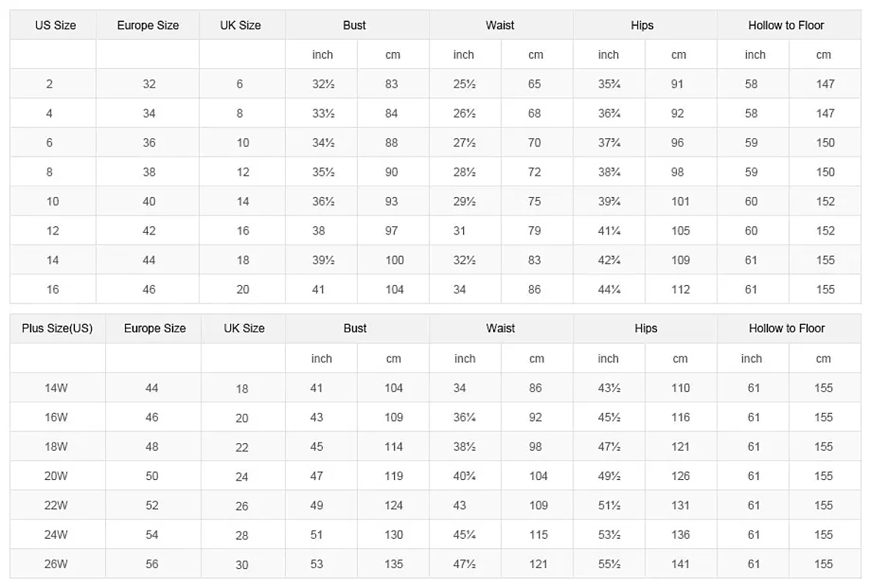
Task: Select the 26W plus size cell
Action: pyautogui.click(x=56, y=564)
